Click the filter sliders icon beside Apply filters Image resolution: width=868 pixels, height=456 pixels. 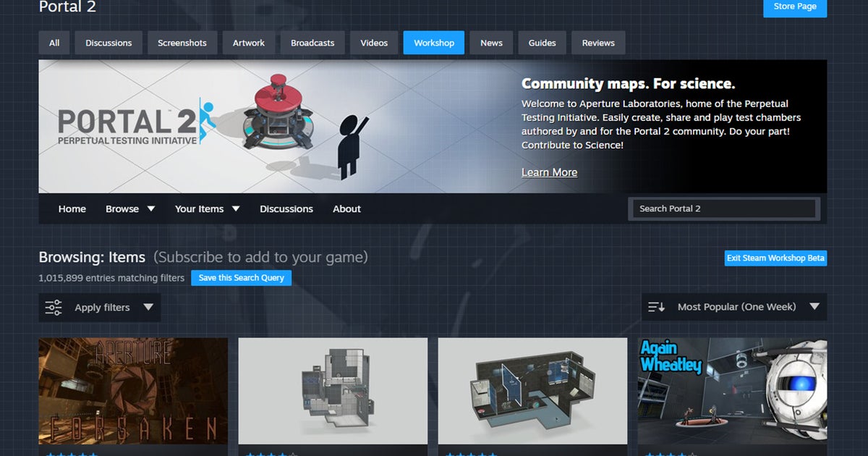53,307
